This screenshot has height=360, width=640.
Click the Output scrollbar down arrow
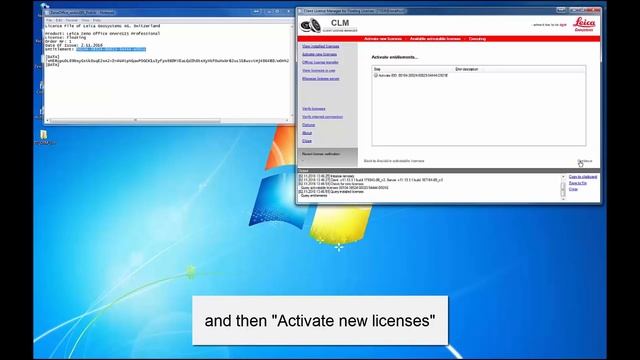563,199
